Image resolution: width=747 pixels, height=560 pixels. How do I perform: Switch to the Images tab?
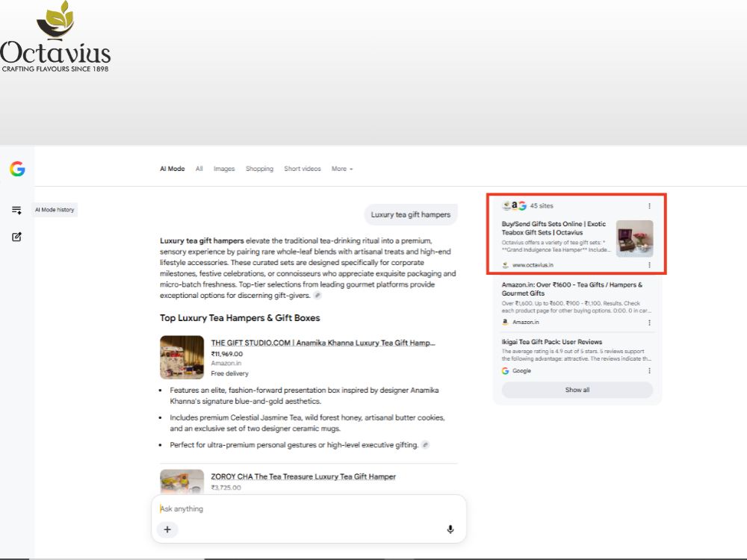pos(224,169)
